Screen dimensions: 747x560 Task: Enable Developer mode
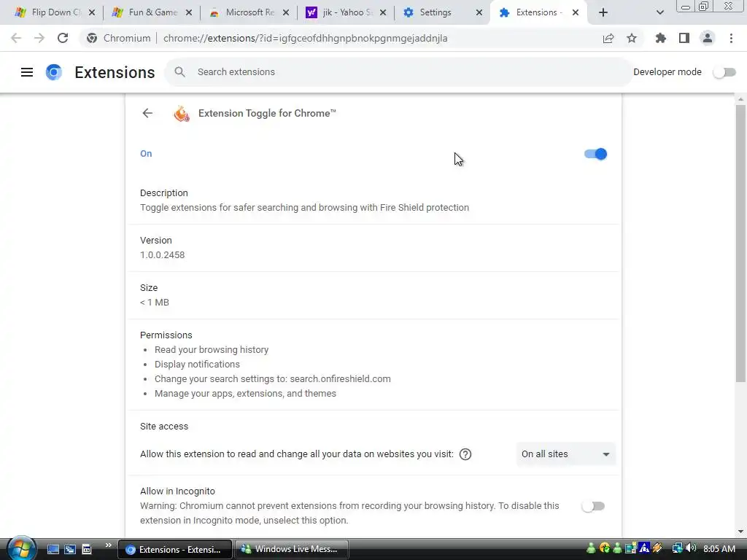tap(724, 72)
